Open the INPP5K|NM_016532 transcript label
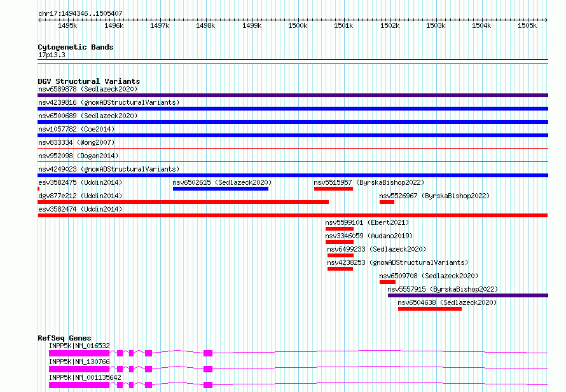Screen dimensions: 566x392 click(x=79, y=346)
